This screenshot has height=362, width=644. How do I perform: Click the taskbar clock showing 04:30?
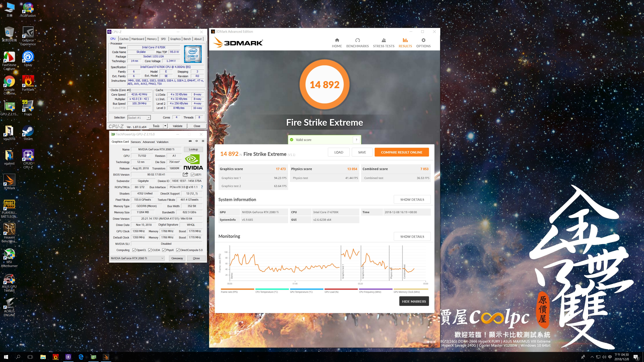click(622, 357)
